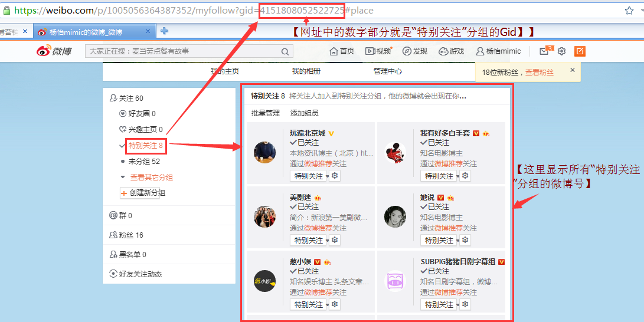Click 添加组员 link
The width and height of the screenshot is (644, 322).
[x=305, y=114]
